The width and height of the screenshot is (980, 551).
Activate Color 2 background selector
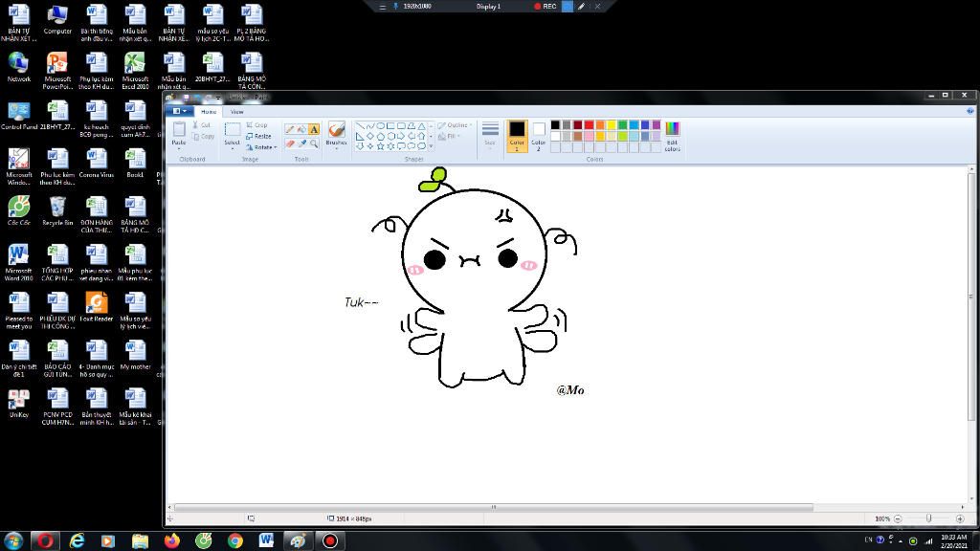pyautogui.click(x=538, y=136)
